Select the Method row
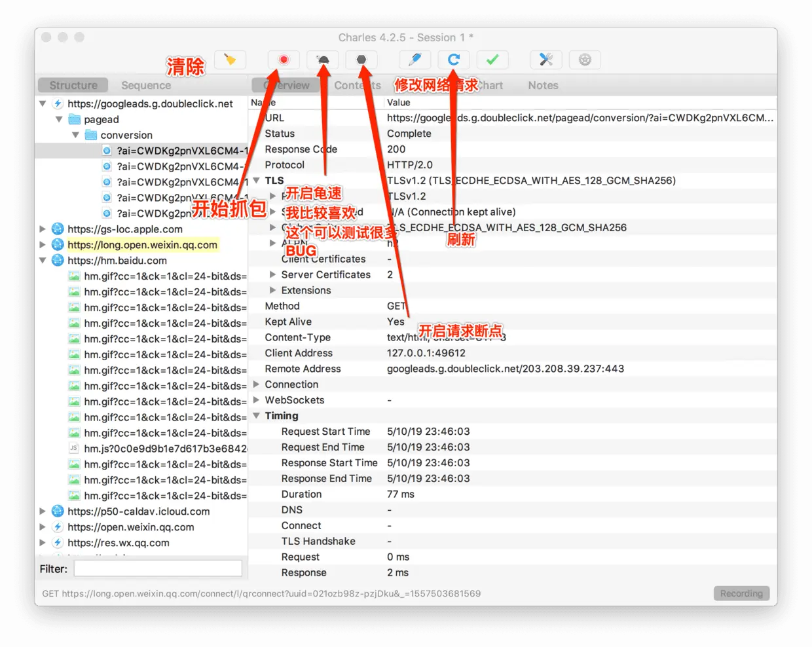Screen dimensions: 812x647 513,306
